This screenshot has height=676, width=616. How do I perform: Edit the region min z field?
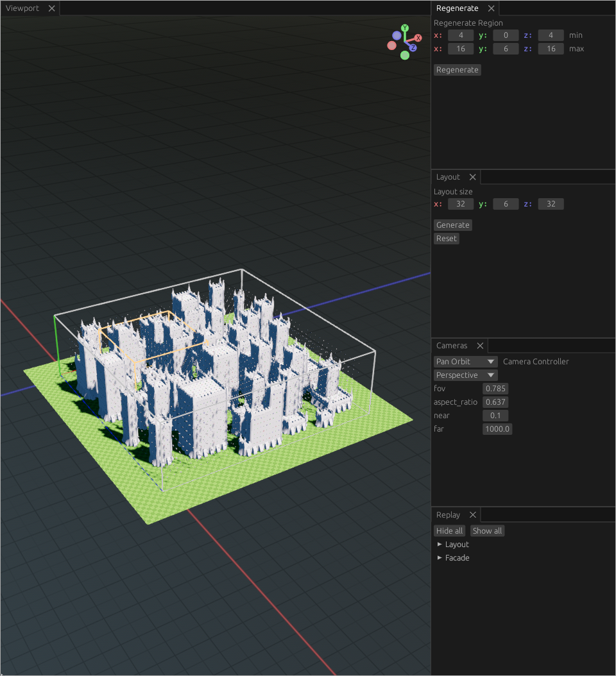point(551,35)
